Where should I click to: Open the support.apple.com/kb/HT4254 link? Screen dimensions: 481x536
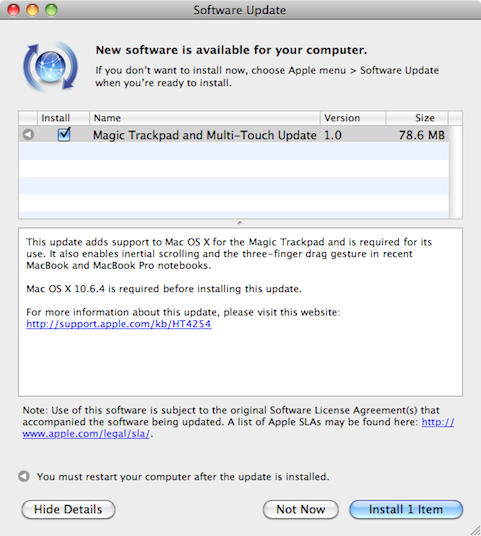pos(119,324)
